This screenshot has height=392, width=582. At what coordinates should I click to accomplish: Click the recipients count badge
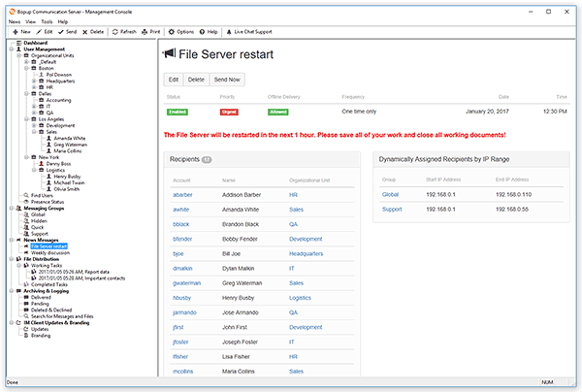click(207, 160)
